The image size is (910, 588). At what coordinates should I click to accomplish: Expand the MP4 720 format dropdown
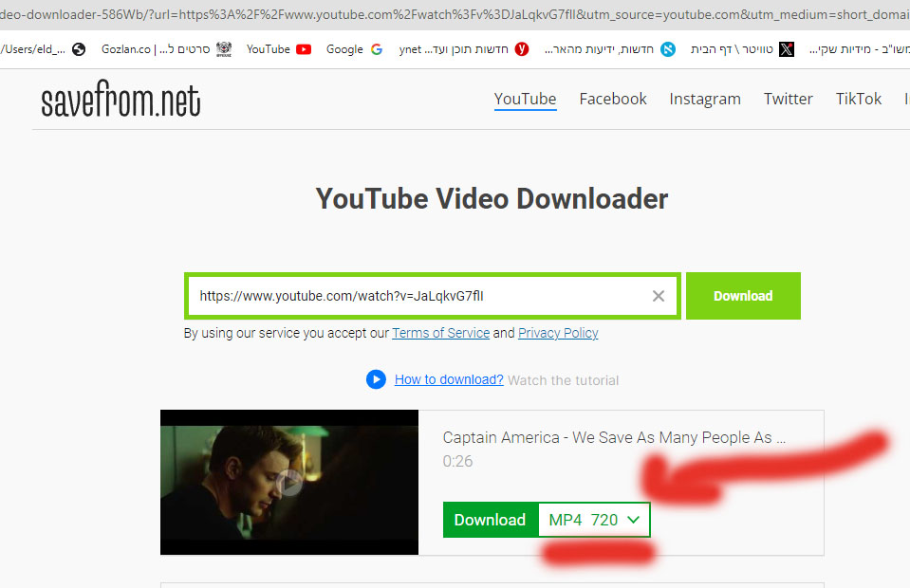tap(595, 520)
